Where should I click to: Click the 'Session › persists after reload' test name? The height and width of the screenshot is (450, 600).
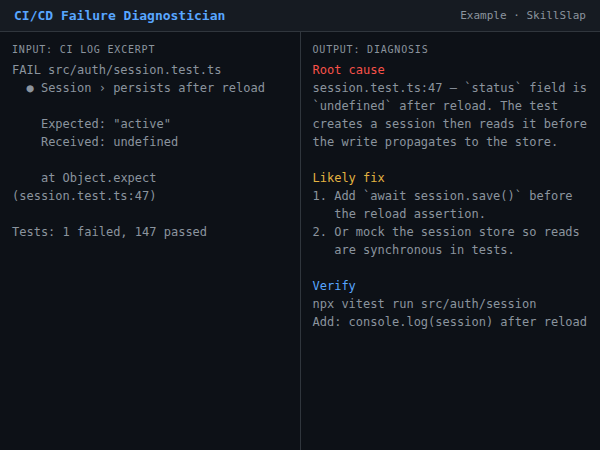153,88
